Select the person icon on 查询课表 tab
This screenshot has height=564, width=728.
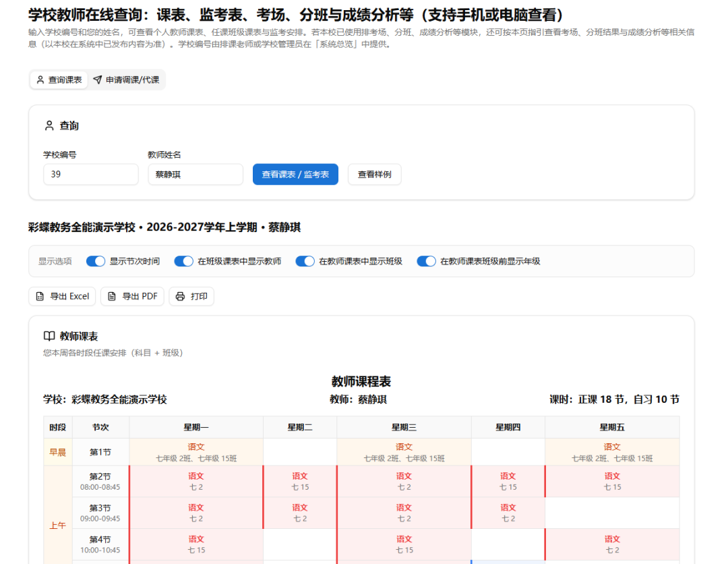pyautogui.click(x=42, y=80)
